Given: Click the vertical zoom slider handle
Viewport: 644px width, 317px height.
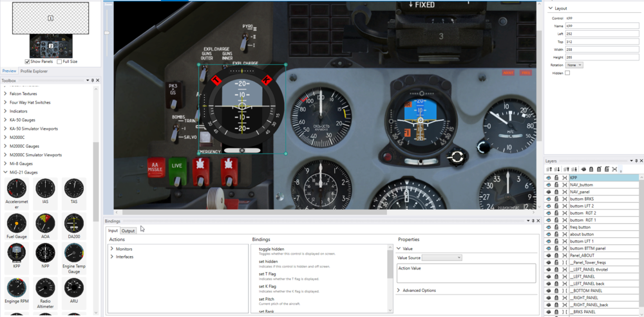Looking at the screenshot, I should (107, 32).
